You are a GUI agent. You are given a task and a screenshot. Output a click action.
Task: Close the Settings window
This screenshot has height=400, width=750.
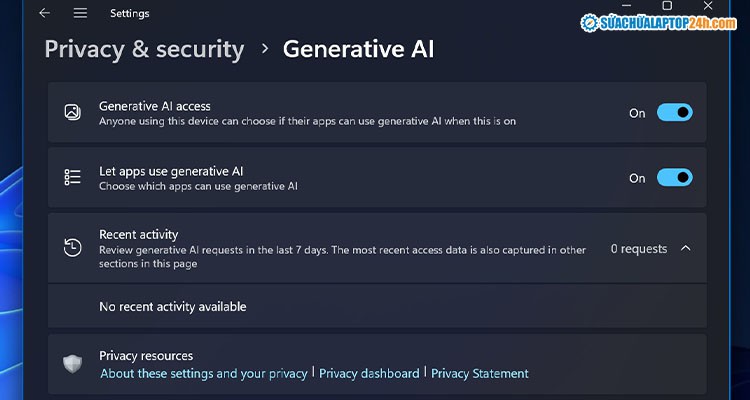(x=708, y=6)
